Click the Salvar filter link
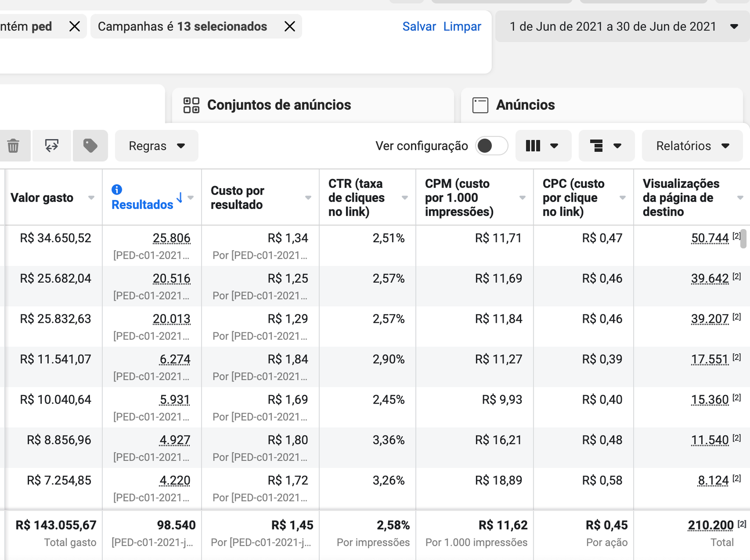 pyautogui.click(x=419, y=27)
